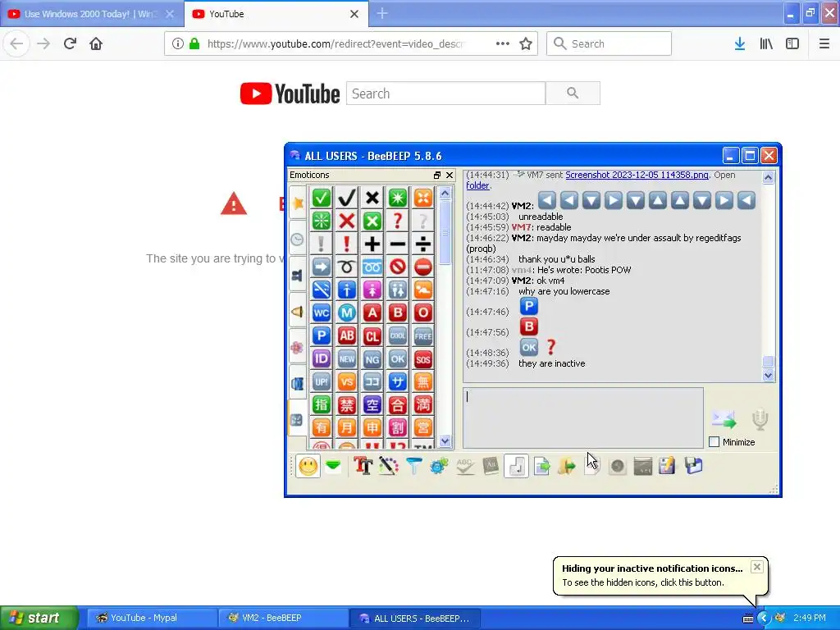Insert the red AB emoticon
Viewport: 840px width, 630px height.
click(x=347, y=336)
